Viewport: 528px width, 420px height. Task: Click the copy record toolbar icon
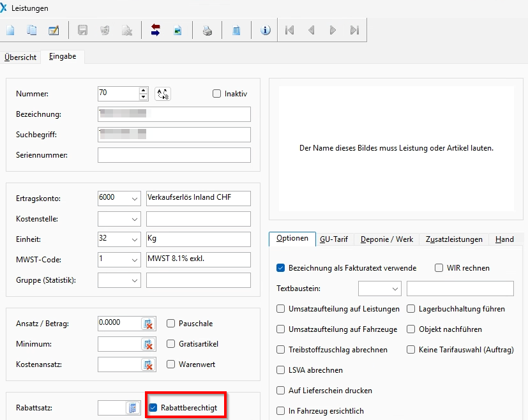pyautogui.click(x=32, y=30)
